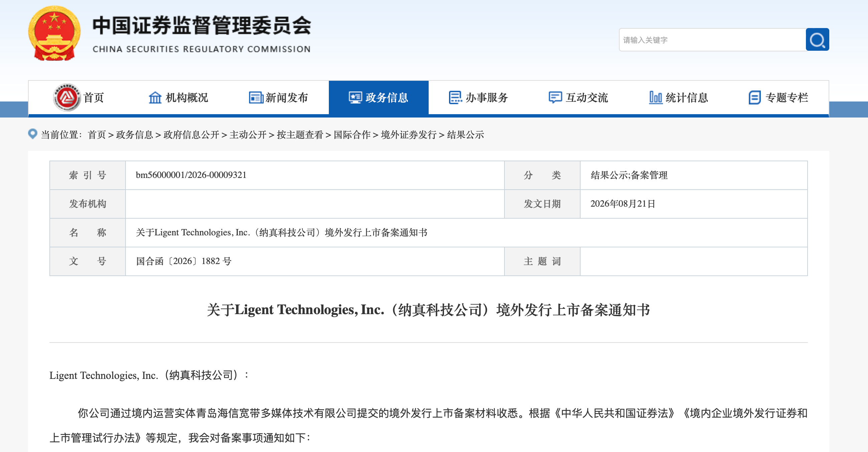Open the 首页 navigation tab
Image resolution: width=868 pixels, height=452 pixels.
[x=78, y=98]
